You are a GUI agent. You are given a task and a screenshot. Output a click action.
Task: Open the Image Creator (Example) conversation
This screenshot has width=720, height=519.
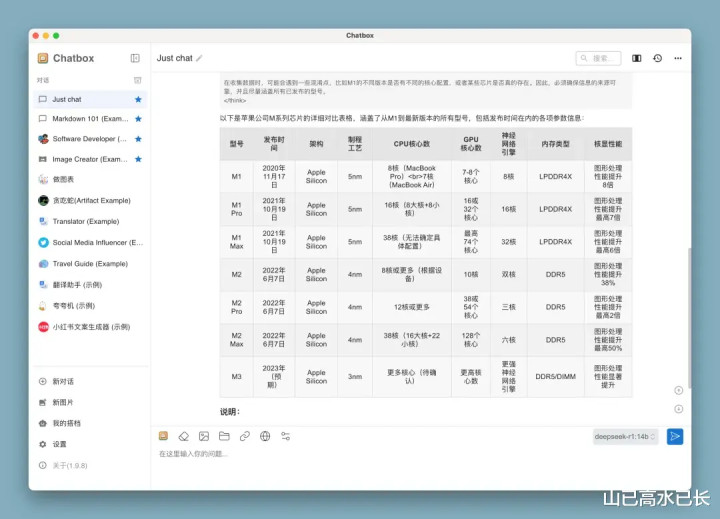(x=90, y=159)
